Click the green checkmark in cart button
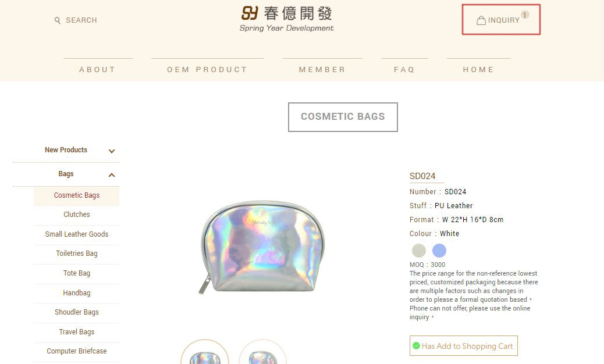The width and height of the screenshot is (604, 364). pyautogui.click(x=416, y=346)
